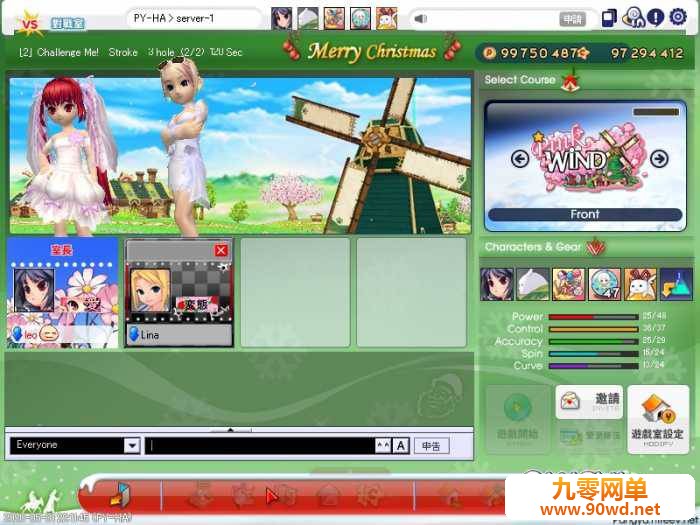Click the yellow Control stat bar
Screen dimensions: 700x525
[593, 329]
